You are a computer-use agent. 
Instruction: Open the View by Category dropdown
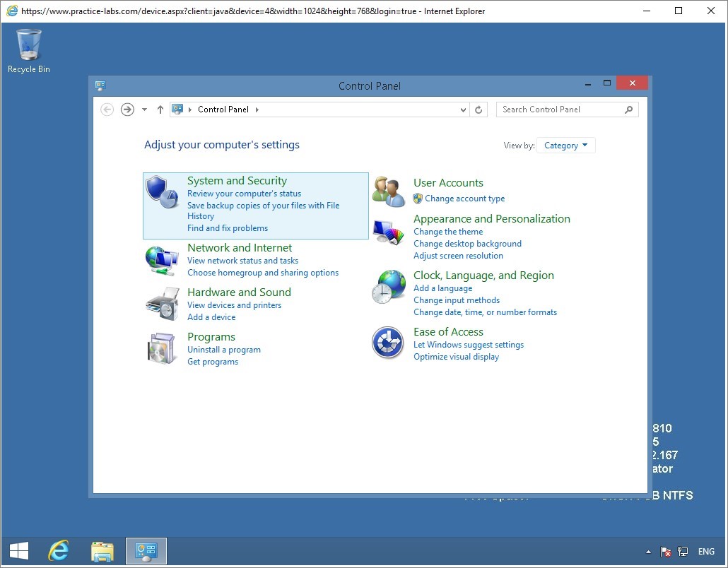(x=566, y=146)
